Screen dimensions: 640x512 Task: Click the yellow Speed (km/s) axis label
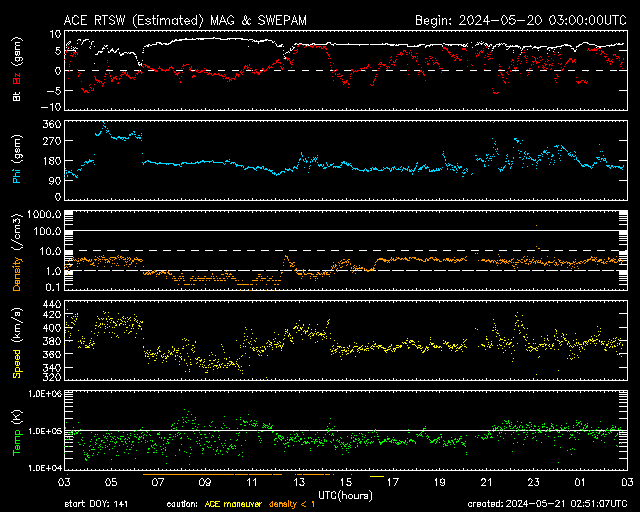[17, 339]
